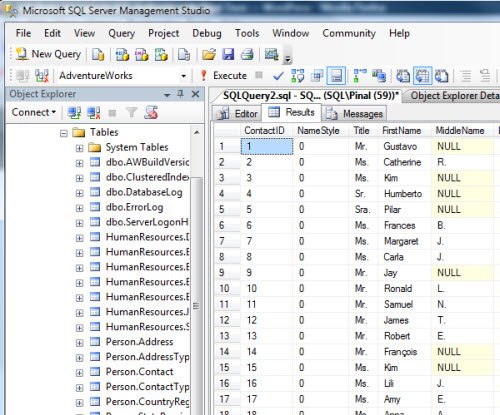Toggle the Object Explorer auto-hide pin
Viewport: 500px width, 415px height.
(x=181, y=94)
